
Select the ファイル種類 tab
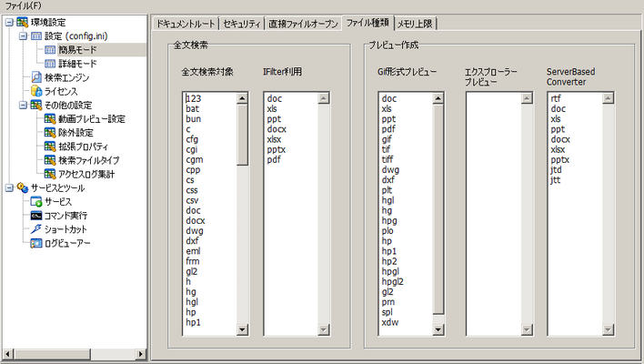point(367,23)
